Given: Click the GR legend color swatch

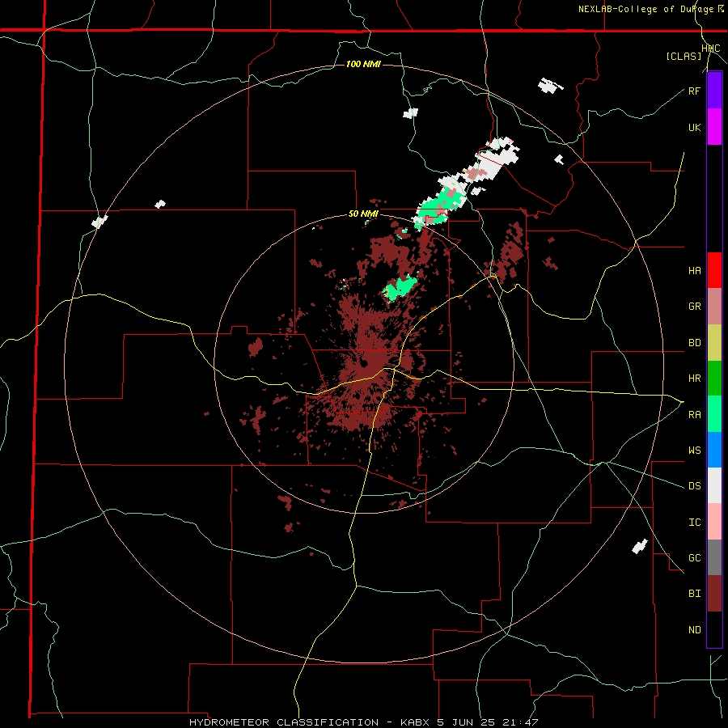Looking at the screenshot, I should click(x=714, y=307).
